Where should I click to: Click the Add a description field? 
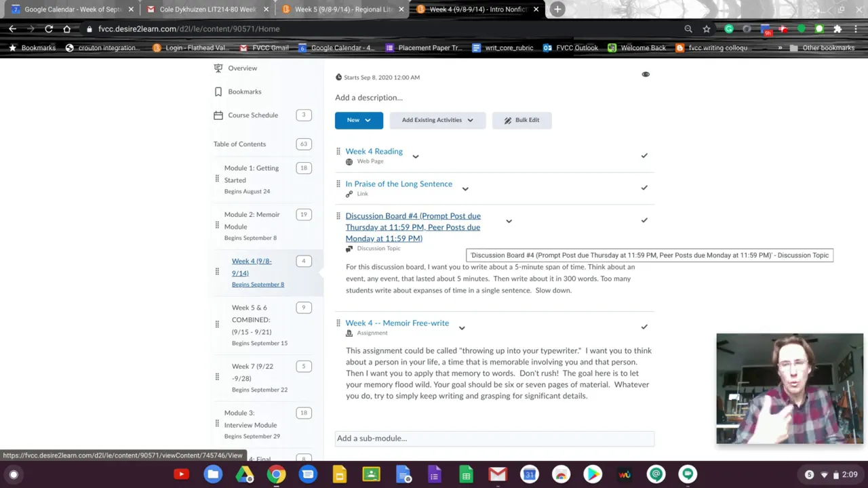[368, 98]
